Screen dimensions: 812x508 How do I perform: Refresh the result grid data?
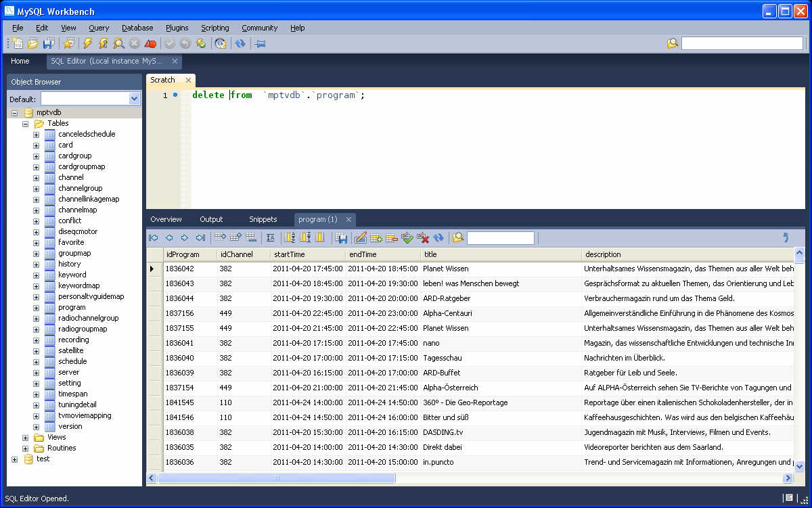[x=438, y=237]
